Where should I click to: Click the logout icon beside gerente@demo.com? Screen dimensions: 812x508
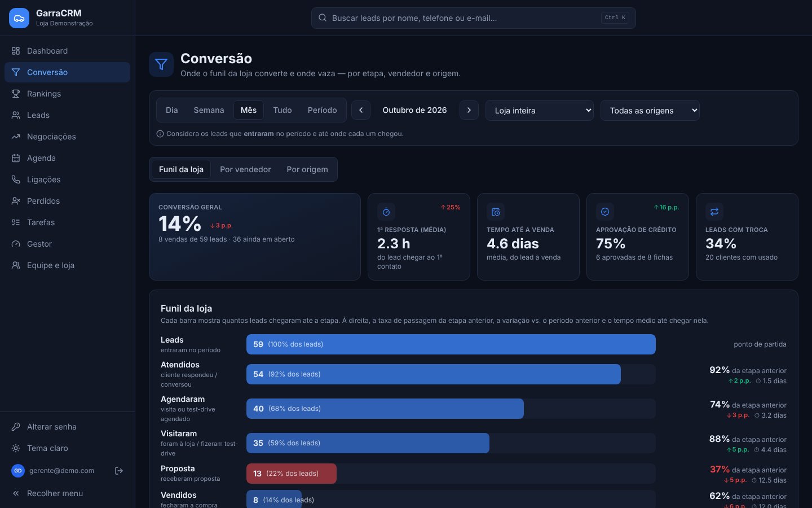[x=119, y=471]
